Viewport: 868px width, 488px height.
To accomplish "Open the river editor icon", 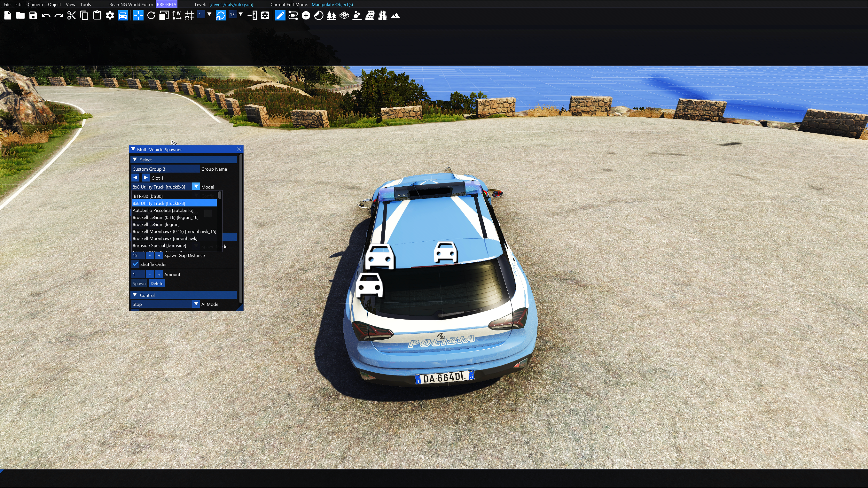I will [370, 15].
